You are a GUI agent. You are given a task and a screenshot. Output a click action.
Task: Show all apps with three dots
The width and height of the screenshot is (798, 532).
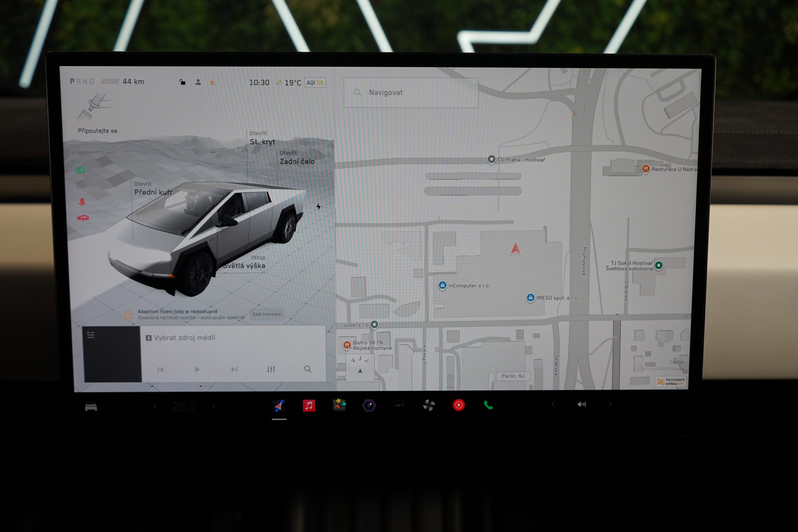click(399, 405)
